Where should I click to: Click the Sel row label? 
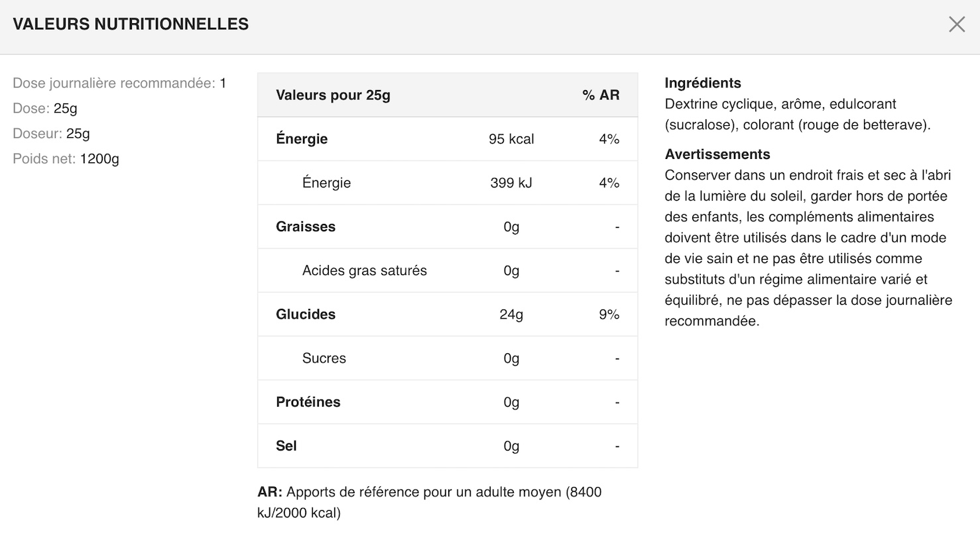pyautogui.click(x=286, y=446)
